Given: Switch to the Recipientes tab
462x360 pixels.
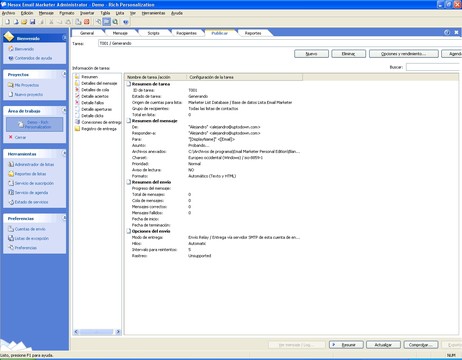Looking at the screenshot, I should 186,33.
